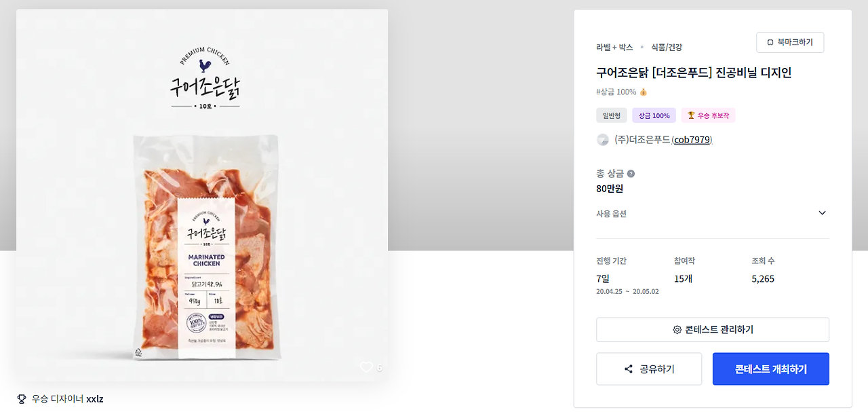The image size is (868, 412).
Task: Click the company avatar icon beside (주)더조은푸드
Action: click(x=602, y=140)
